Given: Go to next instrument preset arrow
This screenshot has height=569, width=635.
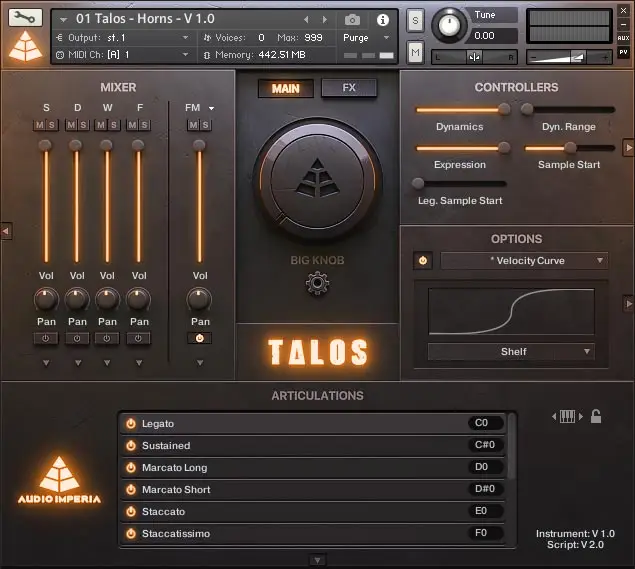Looking at the screenshot, I should click(324, 19).
